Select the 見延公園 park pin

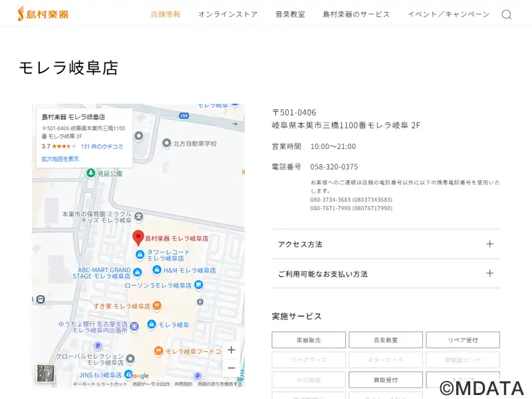pos(90,174)
